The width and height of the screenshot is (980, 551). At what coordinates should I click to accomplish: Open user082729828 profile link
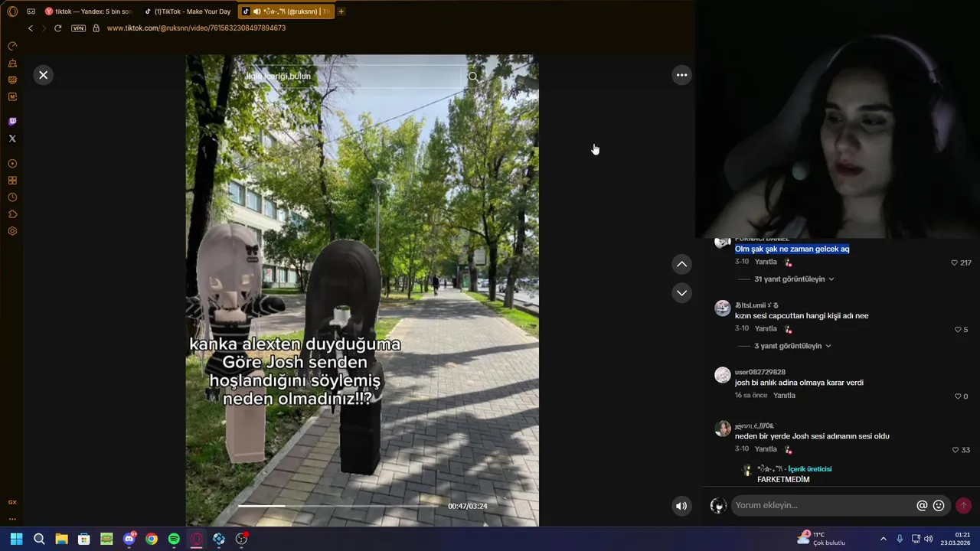pyautogui.click(x=760, y=372)
